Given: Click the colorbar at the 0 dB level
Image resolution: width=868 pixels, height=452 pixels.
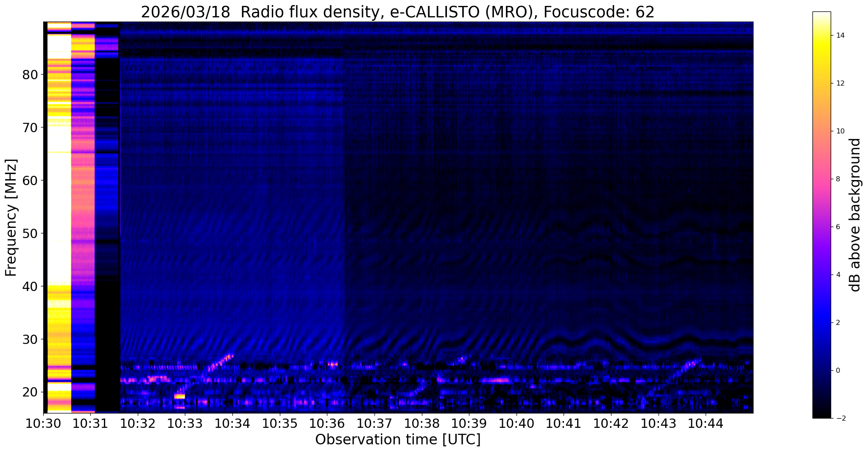Looking at the screenshot, I should pos(821,371).
